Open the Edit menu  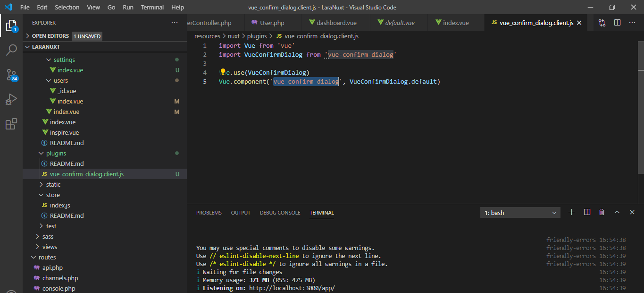(42, 7)
